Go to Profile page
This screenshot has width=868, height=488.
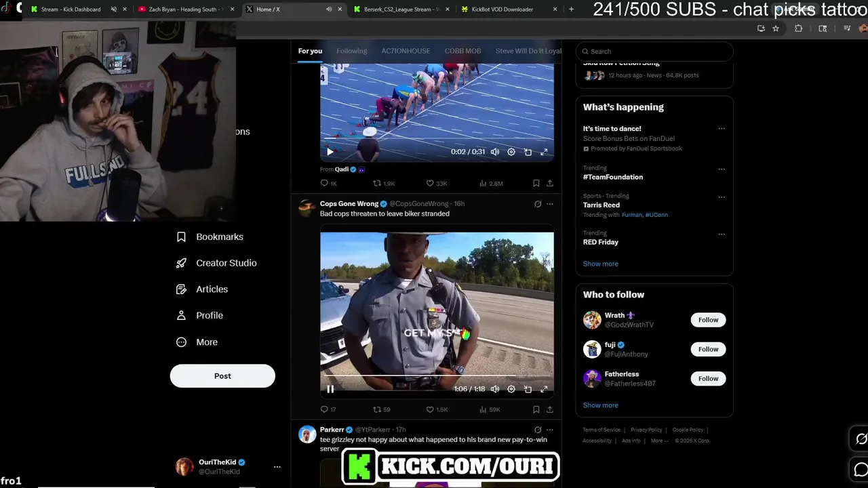(199, 315)
